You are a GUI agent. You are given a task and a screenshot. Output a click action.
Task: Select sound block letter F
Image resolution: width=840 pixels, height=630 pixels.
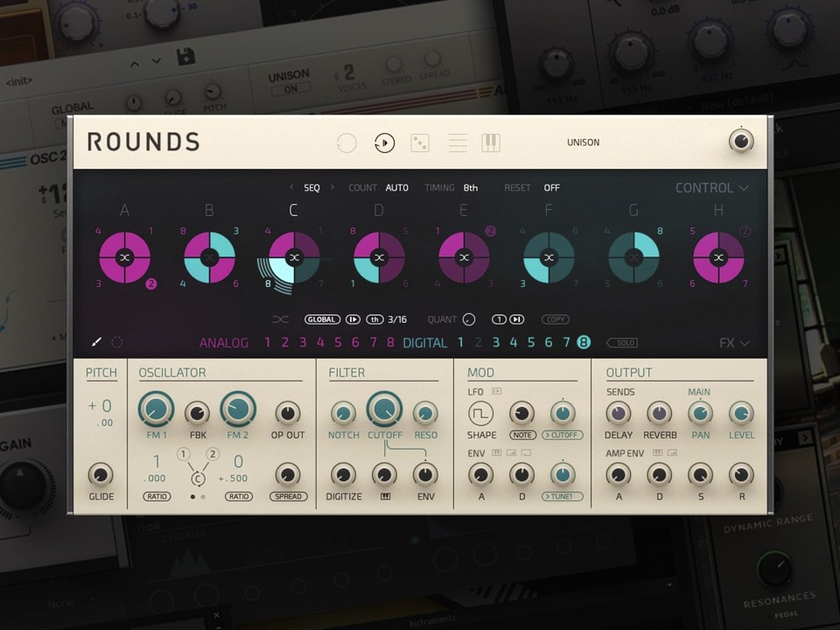click(548, 211)
